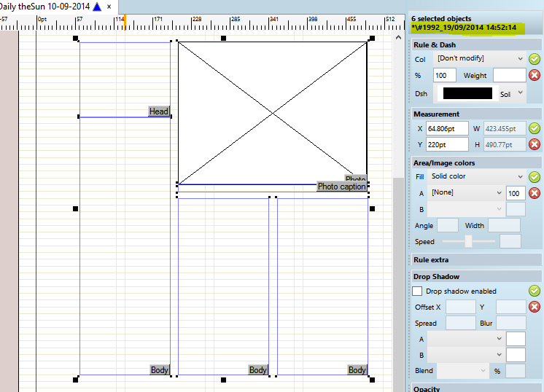Click the bottom-right selection handle
Image resolution: width=544 pixels, height=392 pixels.
click(x=372, y=380)
